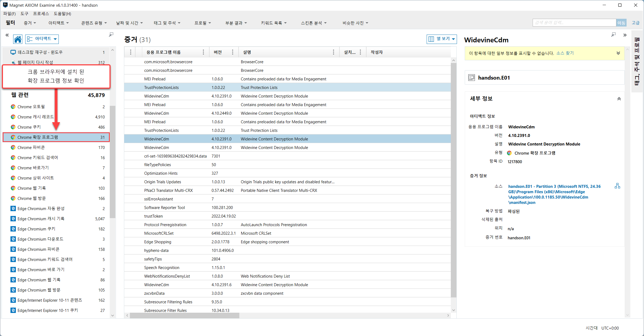Open the 아티팩트 explorer type dropdown
The width and height of the screenshot is (644, 336).
click(x=42, y=39)
